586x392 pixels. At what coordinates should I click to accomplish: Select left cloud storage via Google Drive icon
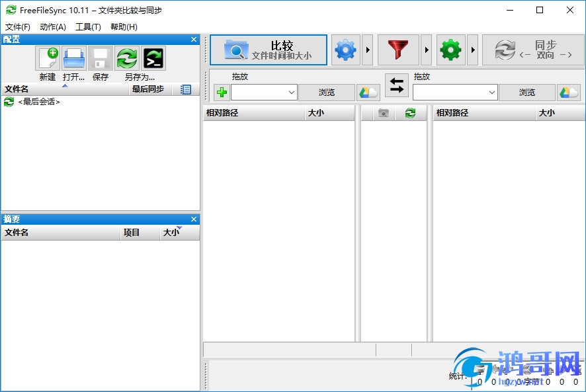point(368,93)
